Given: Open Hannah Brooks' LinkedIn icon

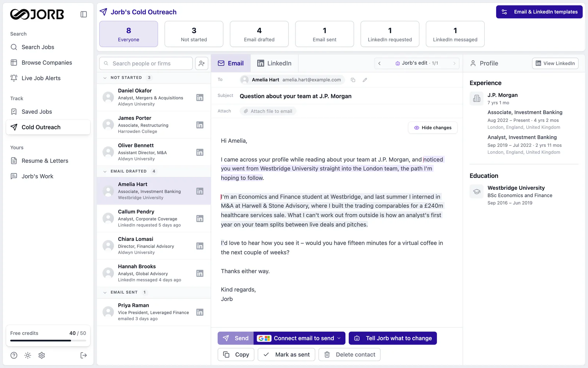Looking at the screenshot, I should (200, 273).
